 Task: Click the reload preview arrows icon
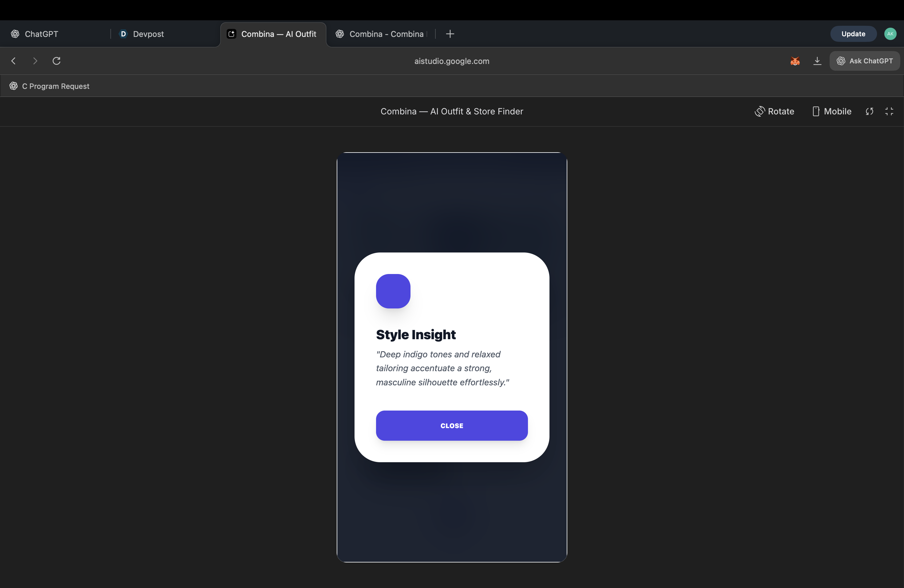870,111
